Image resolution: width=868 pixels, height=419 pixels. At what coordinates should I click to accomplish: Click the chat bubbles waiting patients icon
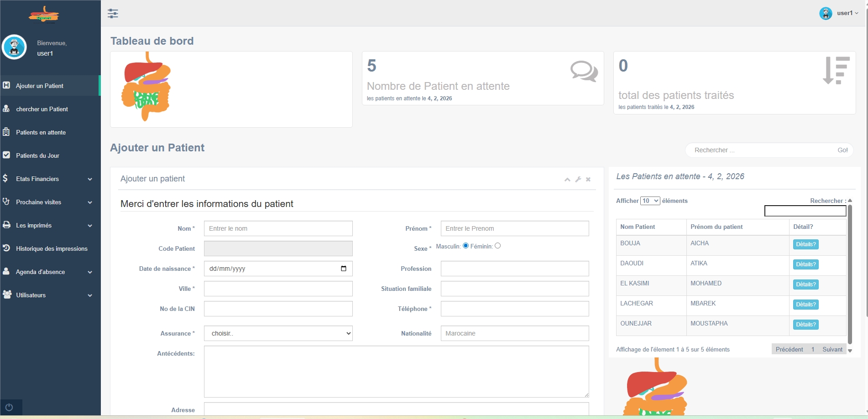pos(584,72)
